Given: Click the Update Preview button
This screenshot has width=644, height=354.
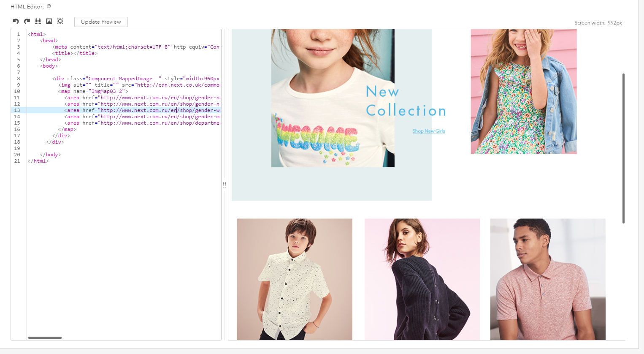Looking at the screenshot, I should pos(101,22).
